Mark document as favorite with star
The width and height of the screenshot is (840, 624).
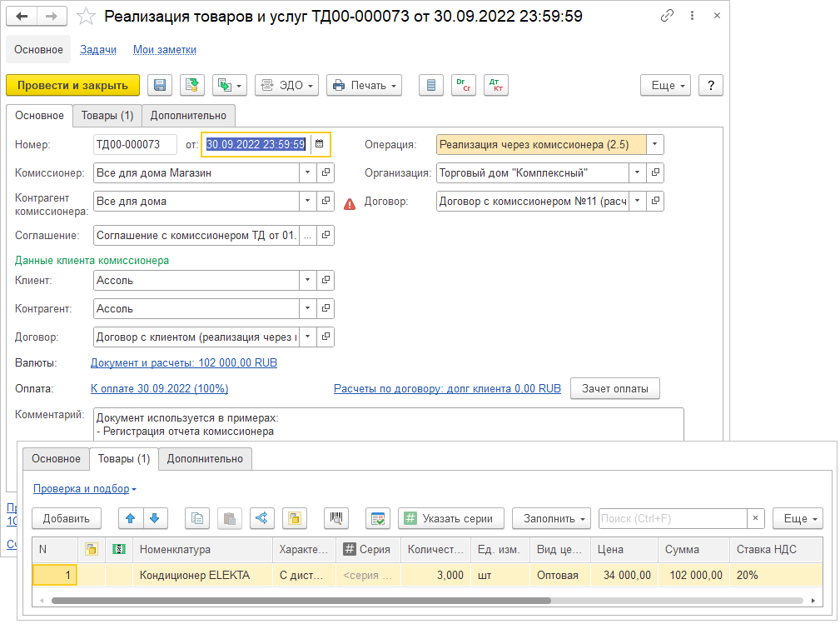pyautogui.click(x=86, y=17)
